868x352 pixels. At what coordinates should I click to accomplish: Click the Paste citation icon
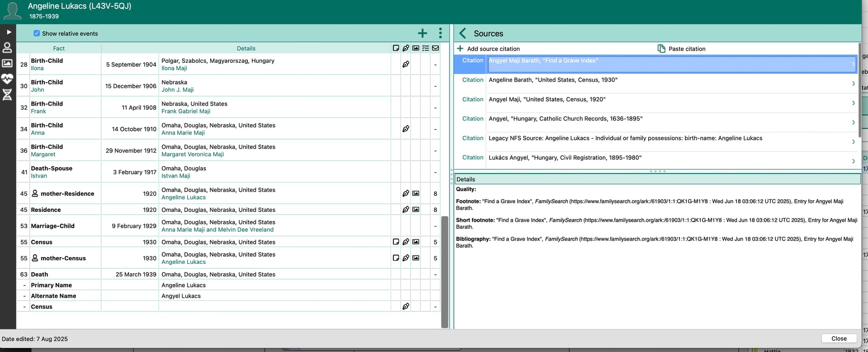661,49
